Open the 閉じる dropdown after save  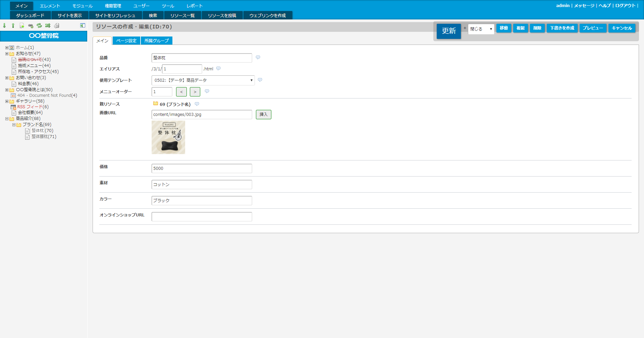pyautogui.click(x=481, y=29)
